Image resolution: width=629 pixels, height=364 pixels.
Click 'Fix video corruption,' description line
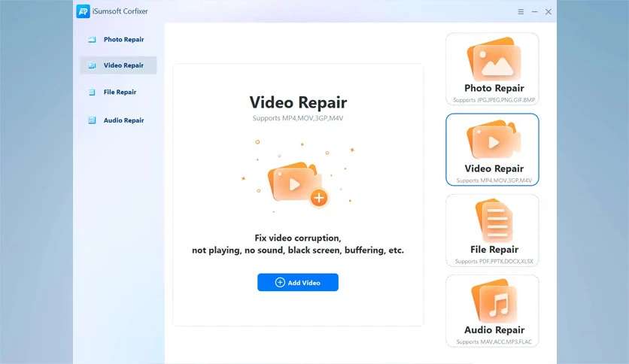298,238
